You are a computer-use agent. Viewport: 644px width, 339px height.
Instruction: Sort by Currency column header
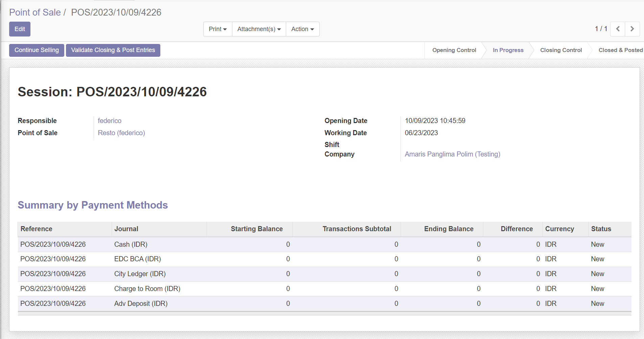566,229
